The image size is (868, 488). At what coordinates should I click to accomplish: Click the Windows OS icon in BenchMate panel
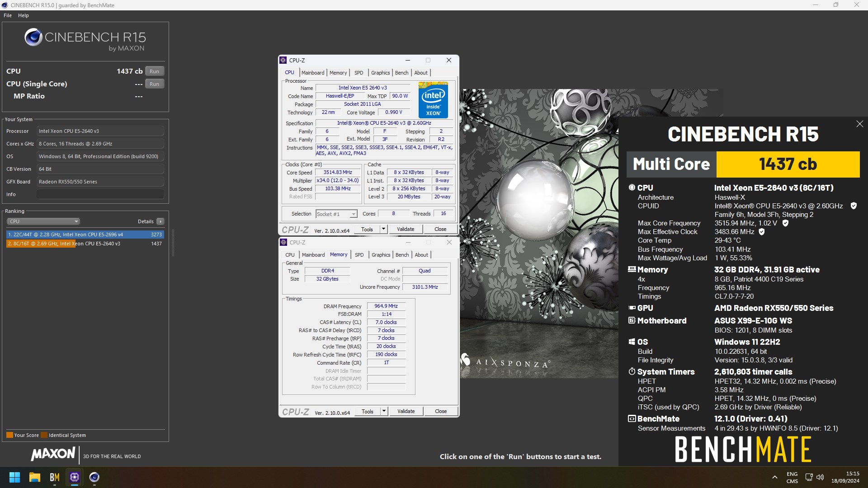632,342
